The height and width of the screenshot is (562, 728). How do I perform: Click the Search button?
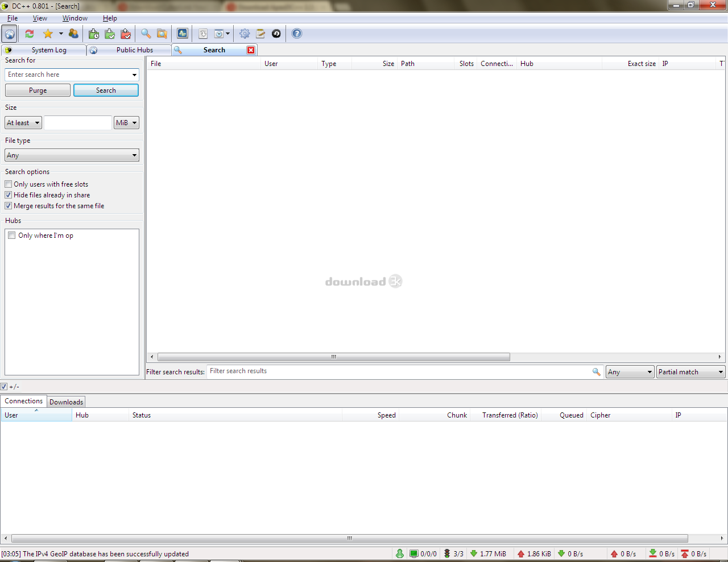[x=106, y=90]
